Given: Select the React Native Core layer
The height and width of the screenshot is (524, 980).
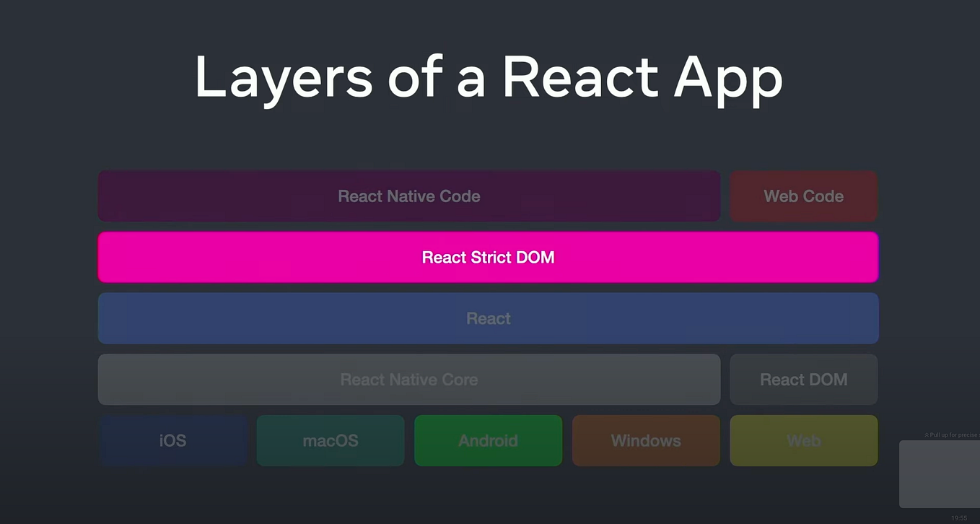Looking at the screenshot, I should pos(409,379).
